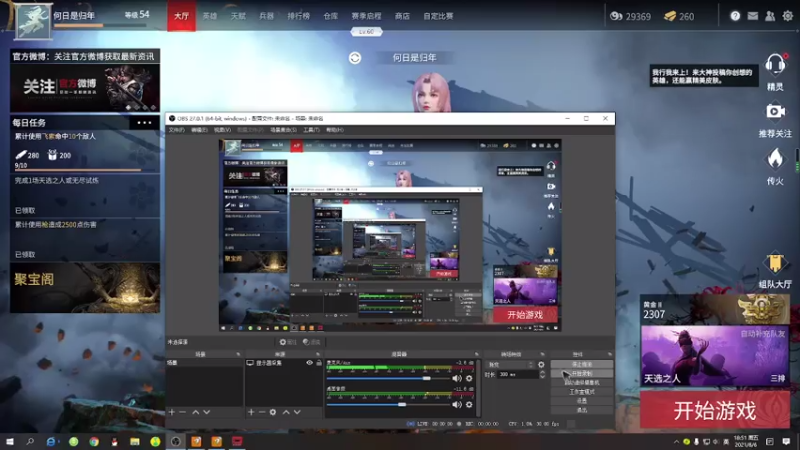800x450 pixels.
Task: Open the friends icon in game header
Action: 770,16
